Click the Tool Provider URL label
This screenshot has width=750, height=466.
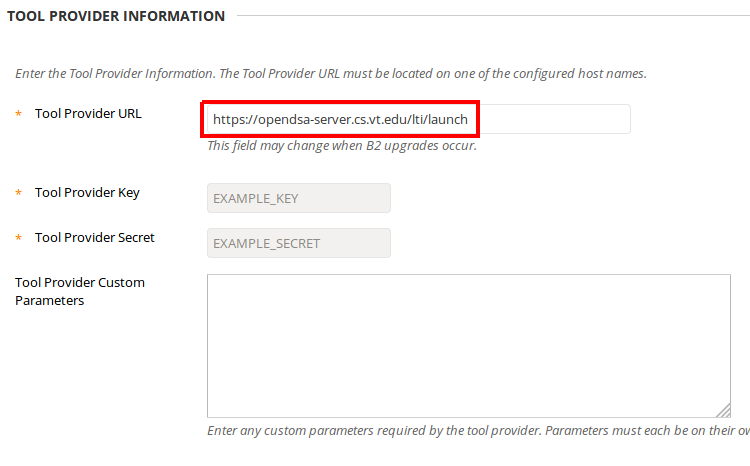click(x=88, y=113)
